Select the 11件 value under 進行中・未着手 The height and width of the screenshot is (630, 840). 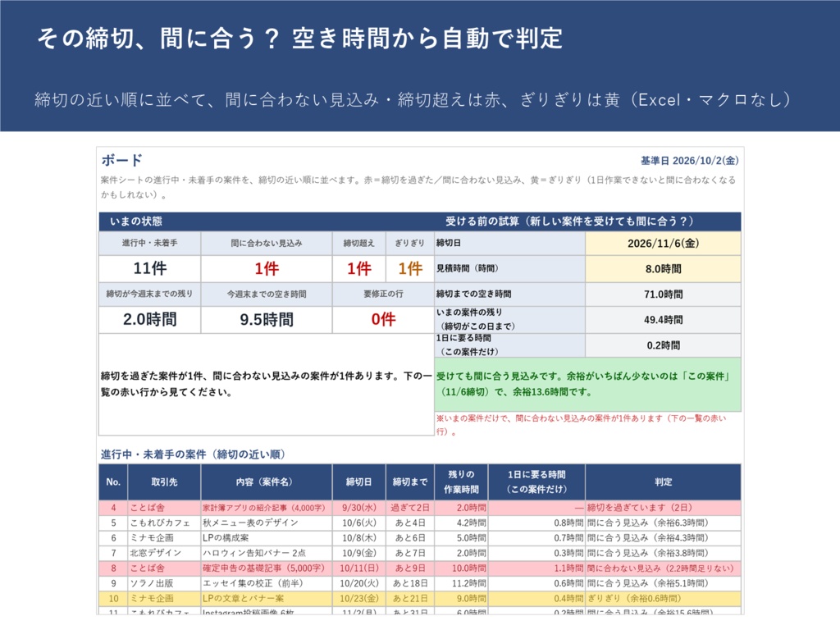click(x=150, y=268)
